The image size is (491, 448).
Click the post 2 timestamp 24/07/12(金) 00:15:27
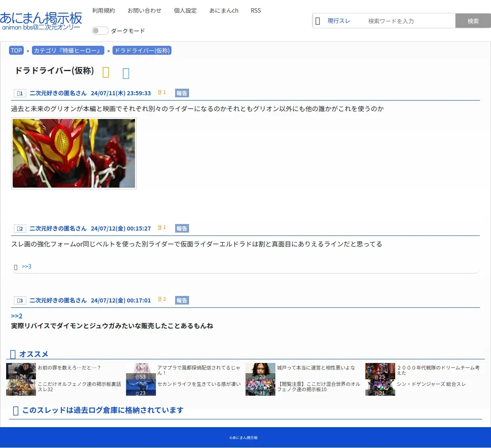(x=121, y=228)
